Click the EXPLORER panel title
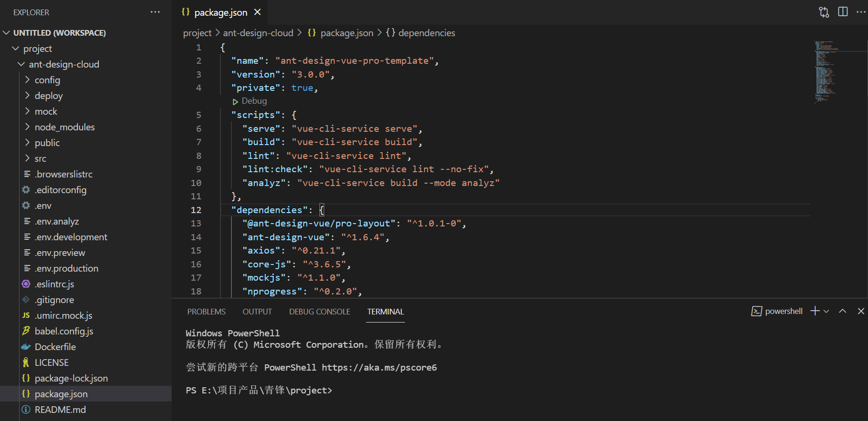The image size is (868, 421). 31,12
